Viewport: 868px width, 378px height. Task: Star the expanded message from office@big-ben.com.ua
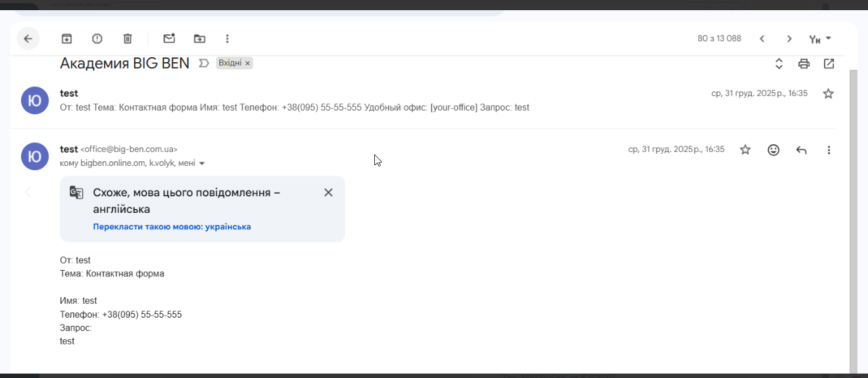tap(745, 150)
